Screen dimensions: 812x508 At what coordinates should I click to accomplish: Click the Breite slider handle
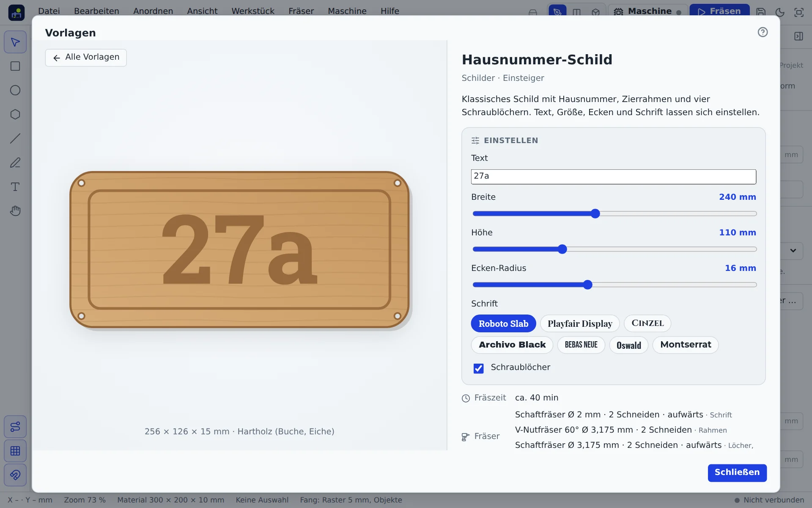point(595,213)
